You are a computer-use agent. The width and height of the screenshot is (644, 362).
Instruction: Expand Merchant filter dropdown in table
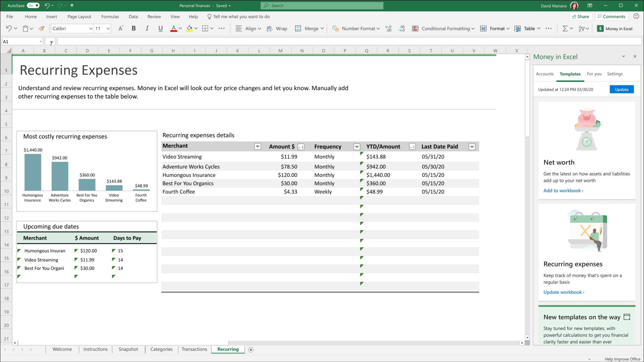click(257, 146)
